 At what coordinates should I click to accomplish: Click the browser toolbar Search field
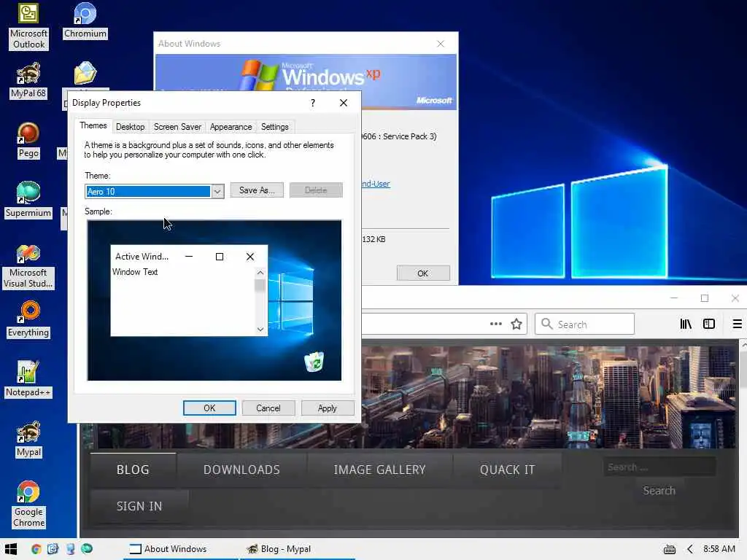click(584, 324)
